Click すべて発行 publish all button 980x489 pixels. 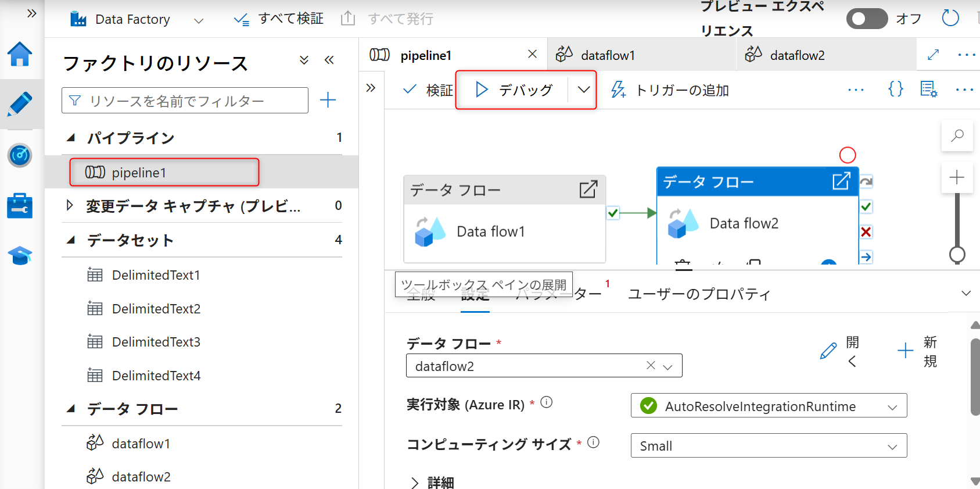387,19
